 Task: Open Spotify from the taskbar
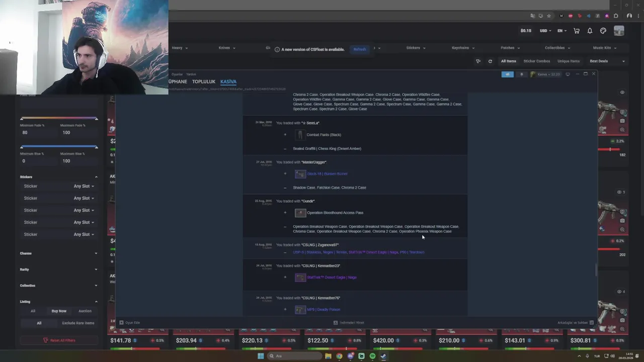372,356
